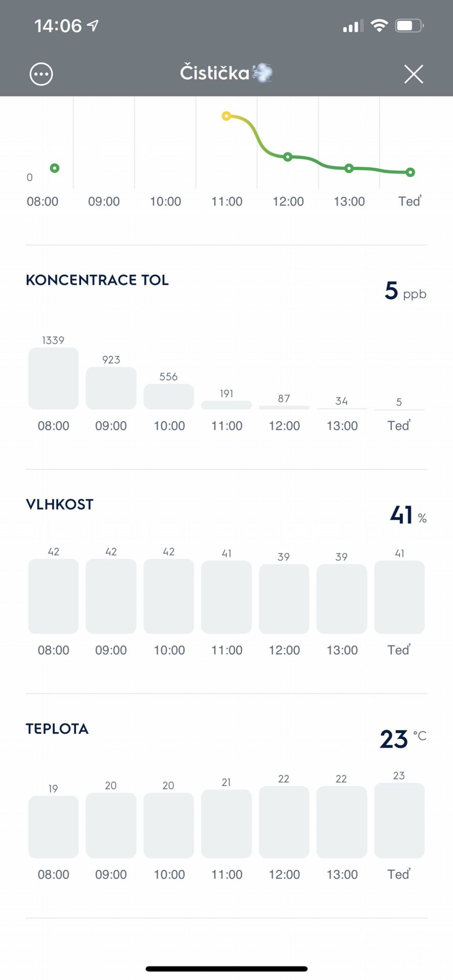Tap the battery indicator icon

coord(409,26)
